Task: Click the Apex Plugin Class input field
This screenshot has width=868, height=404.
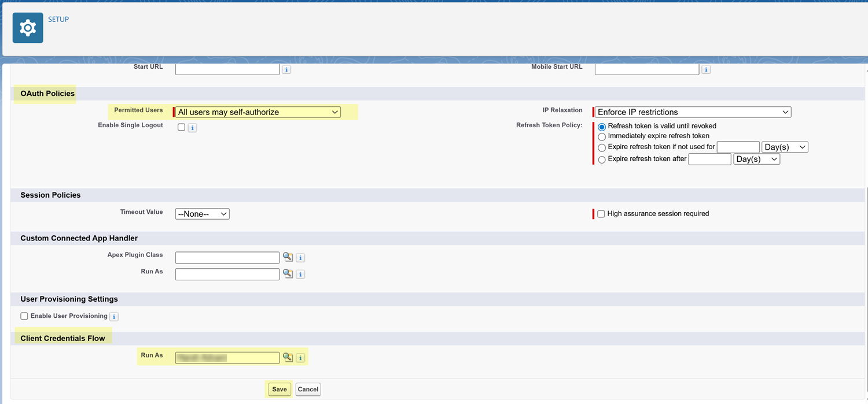Action: click(227, 258)
